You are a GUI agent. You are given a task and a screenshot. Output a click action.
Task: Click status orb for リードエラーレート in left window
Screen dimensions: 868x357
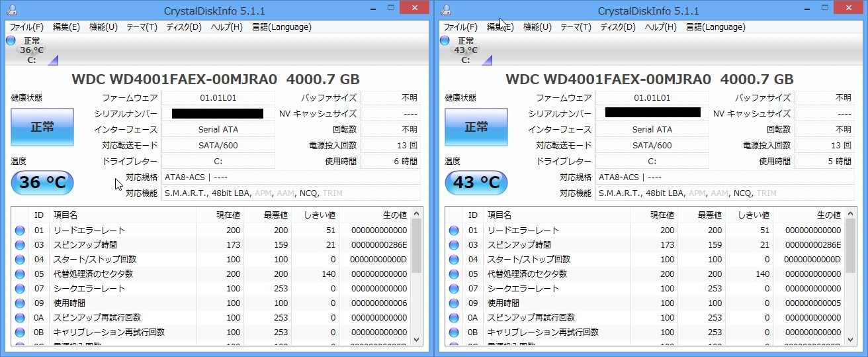tap(19, 230)
